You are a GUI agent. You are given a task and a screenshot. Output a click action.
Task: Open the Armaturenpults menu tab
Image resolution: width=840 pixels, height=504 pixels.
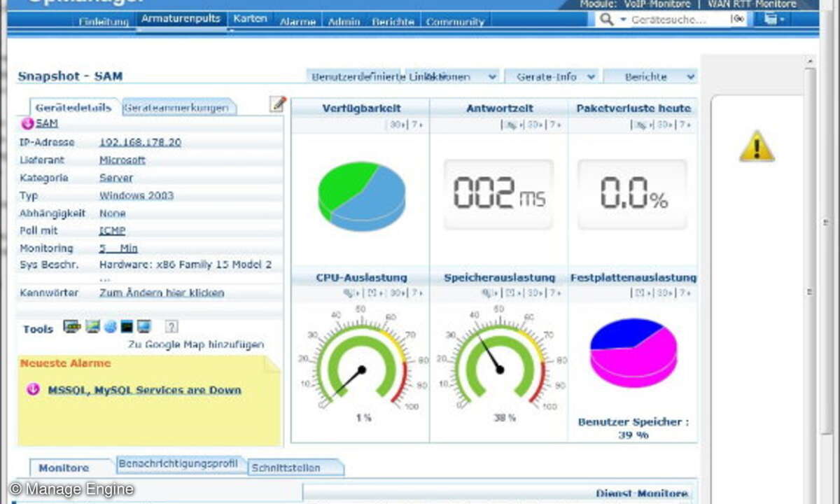click(181, 19)
